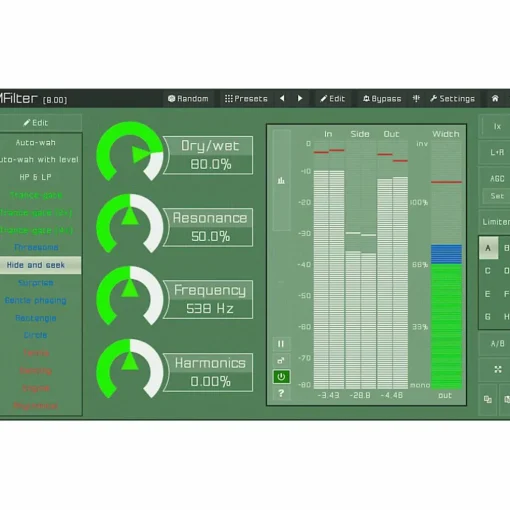The height and width of the screenshot is (510, 510).
Task: Click the Side meter value -28.8
Action: (x=360, y=396)
